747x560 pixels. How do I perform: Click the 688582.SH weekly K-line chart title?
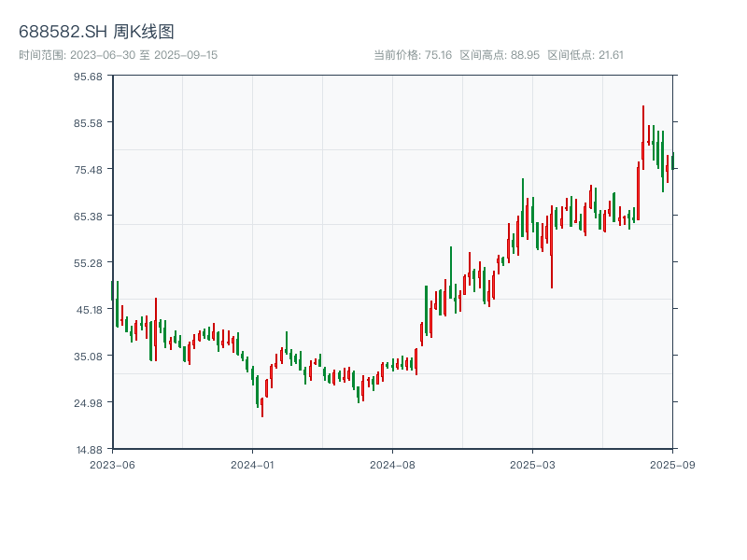click(96, 32)
